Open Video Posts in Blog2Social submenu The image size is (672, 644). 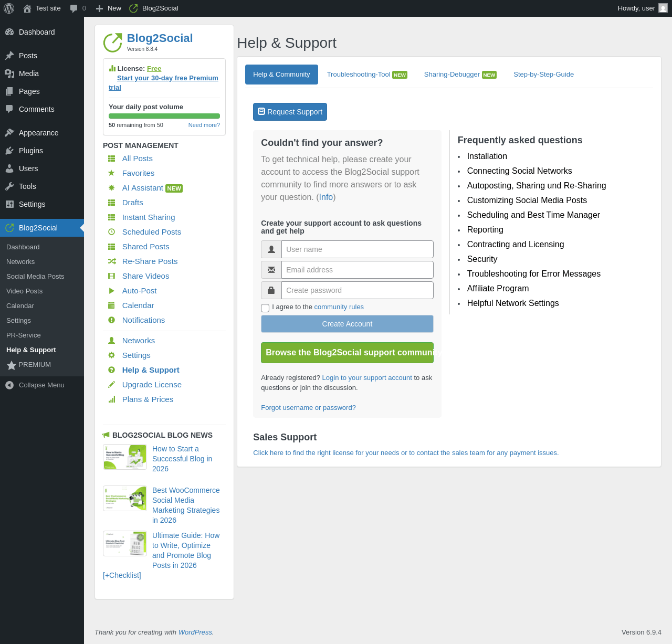[24, 291]
